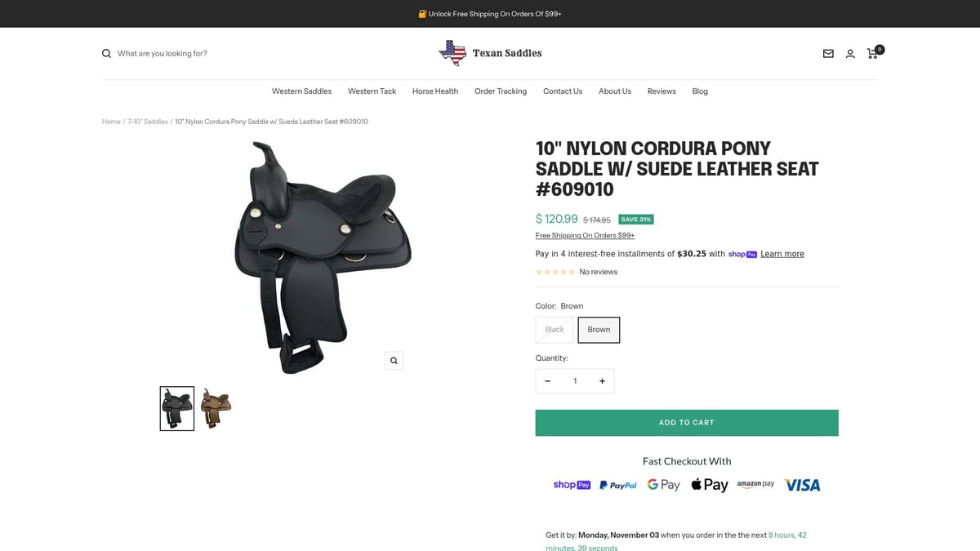Select the PayPal checkout icon
This screenshot has height=551, width=980.
click(618, 484)
